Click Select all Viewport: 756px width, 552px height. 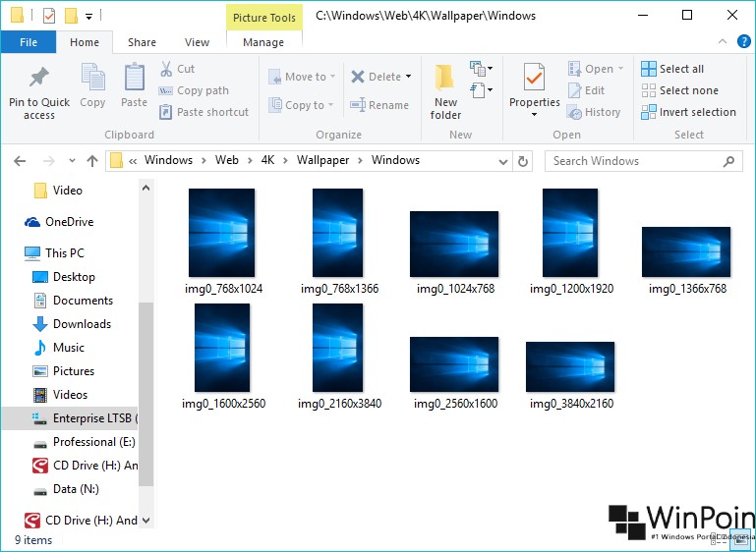[x=672, y=69]
